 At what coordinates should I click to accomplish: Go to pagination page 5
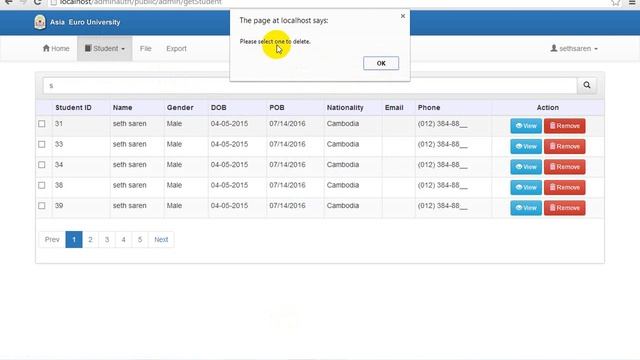click(x=140, y=240)
